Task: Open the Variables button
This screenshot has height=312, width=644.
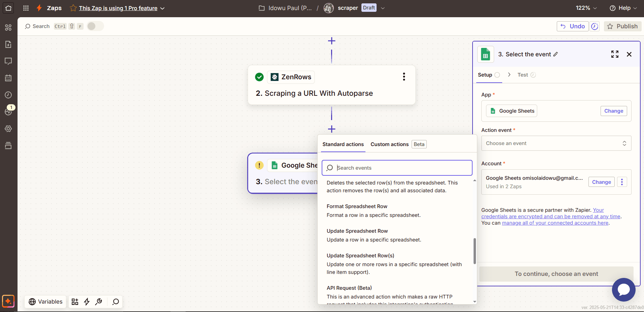Action: 45,302
